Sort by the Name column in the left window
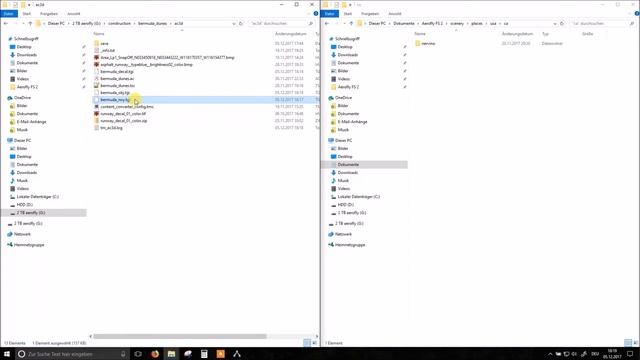 click(x=99, y=34)
